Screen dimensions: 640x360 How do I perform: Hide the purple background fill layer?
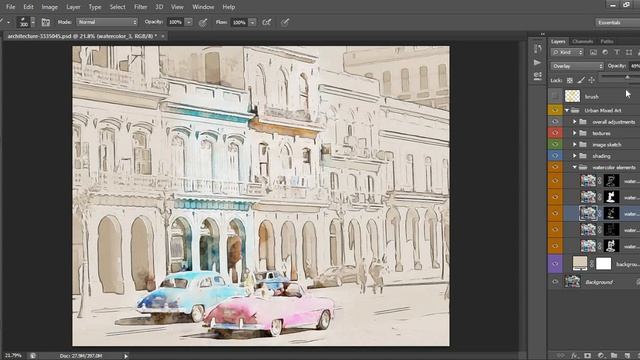[555, 264]
